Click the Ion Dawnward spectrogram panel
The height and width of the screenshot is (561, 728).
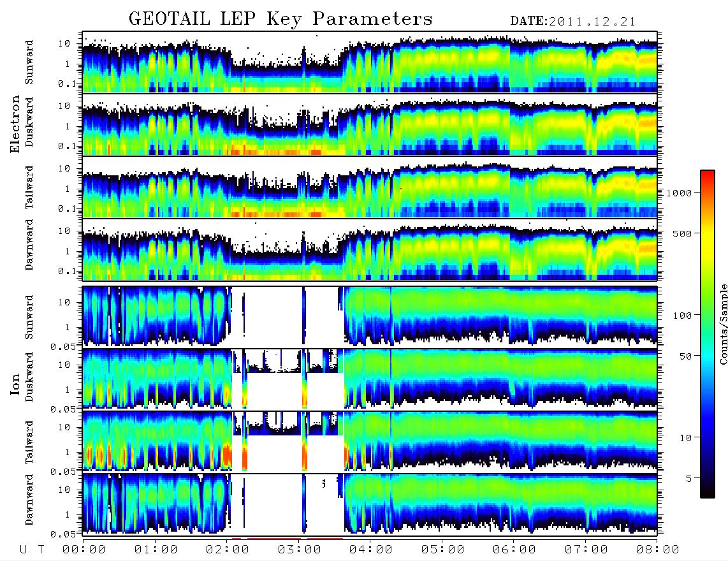point(370,504)
